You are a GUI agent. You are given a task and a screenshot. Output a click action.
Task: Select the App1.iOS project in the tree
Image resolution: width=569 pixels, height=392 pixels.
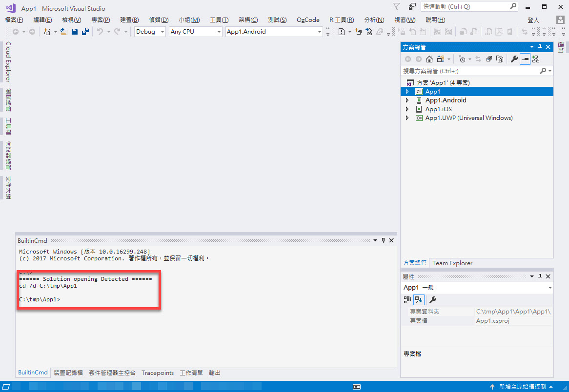tap(438, 109)
